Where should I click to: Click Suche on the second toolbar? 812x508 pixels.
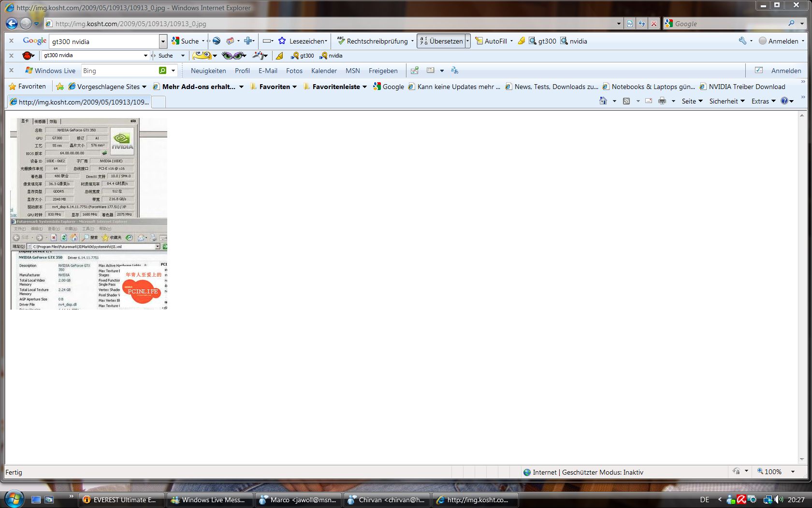[x=165, y=56]
